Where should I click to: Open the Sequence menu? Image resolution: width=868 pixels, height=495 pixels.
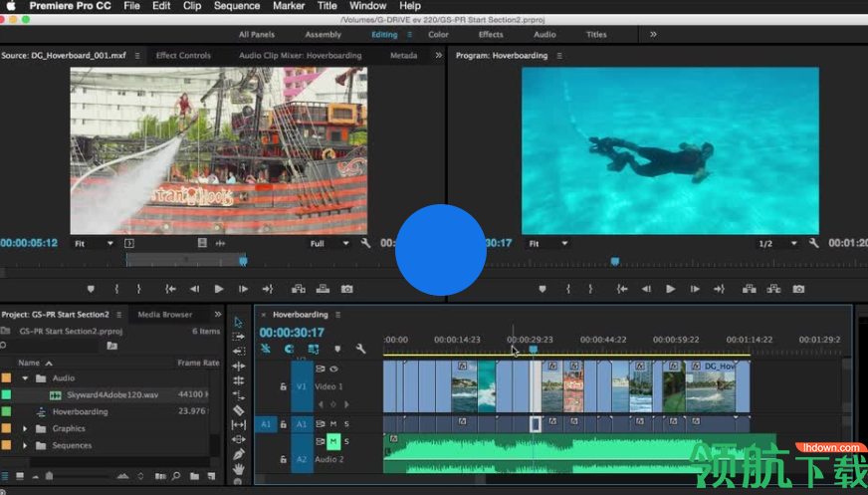click(x=237, y=6)
